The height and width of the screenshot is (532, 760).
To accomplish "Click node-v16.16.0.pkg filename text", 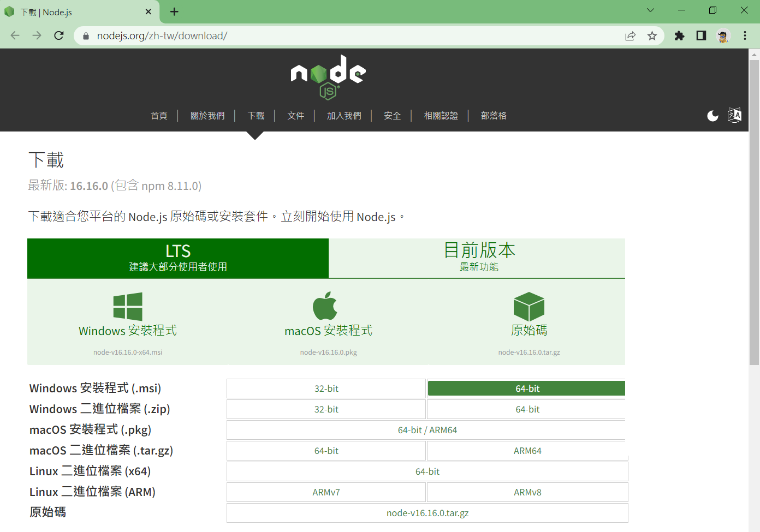I will [328, 352].
